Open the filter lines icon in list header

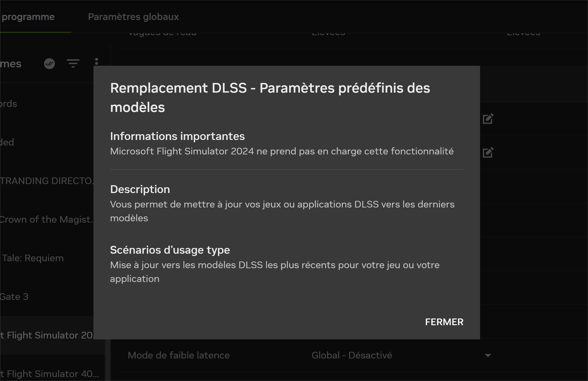coord(73,63)
